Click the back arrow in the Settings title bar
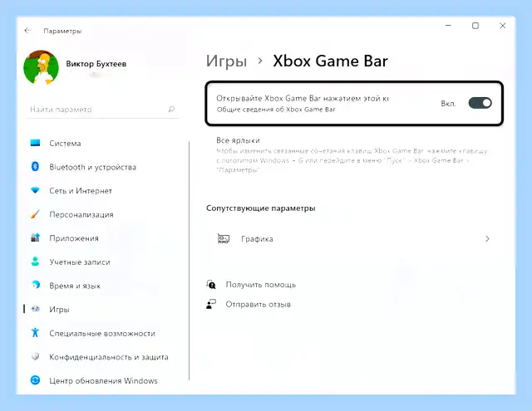The image size is (532, 411). point(27,31)
